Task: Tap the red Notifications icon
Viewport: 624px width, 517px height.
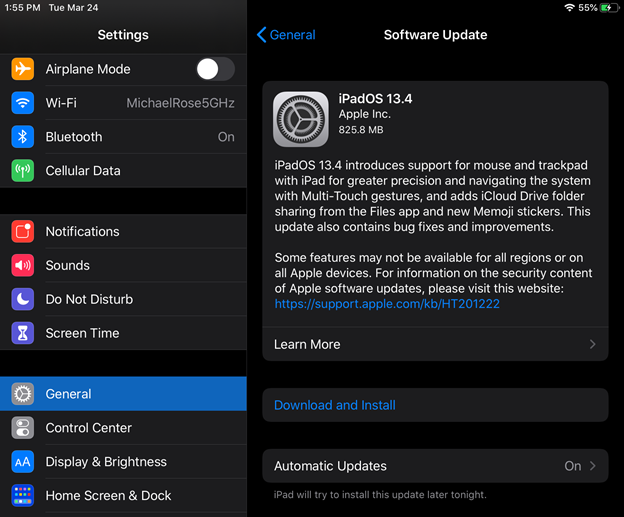Action: 23,231
